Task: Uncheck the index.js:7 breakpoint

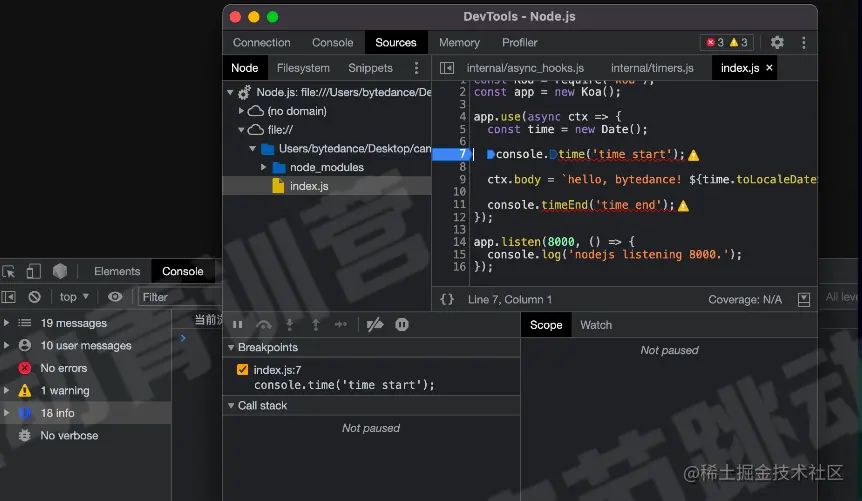Action: point(242,370)
